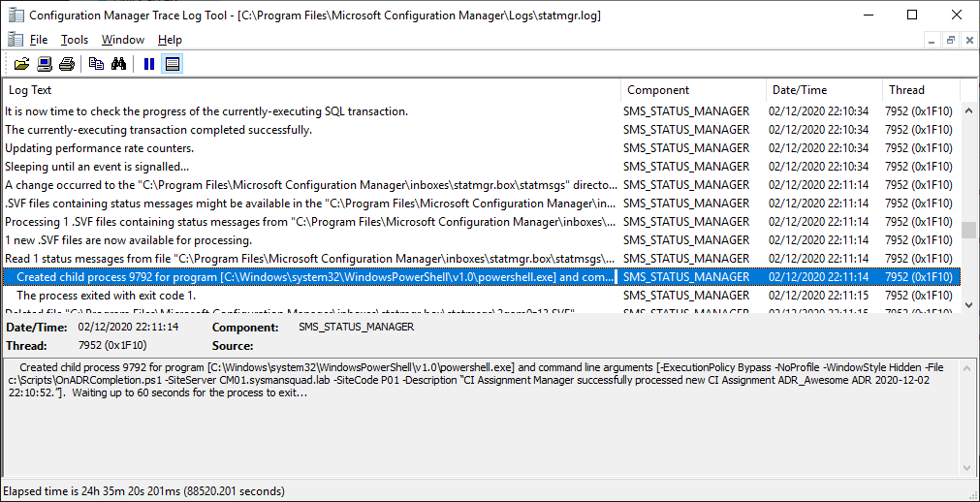980x502 pixels.
Task: Click the log list vertical scrollbar thumb
Action: 968,230
